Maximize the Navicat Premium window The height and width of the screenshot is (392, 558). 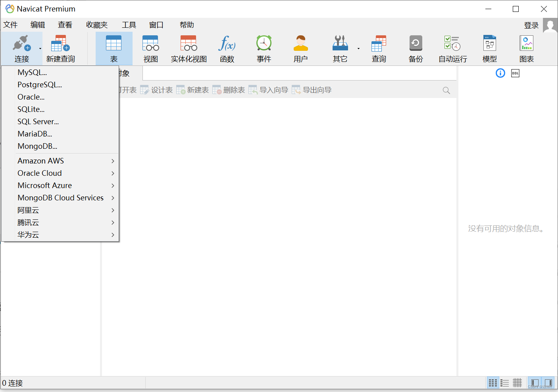pyautogui.click(x=516, y=9)
